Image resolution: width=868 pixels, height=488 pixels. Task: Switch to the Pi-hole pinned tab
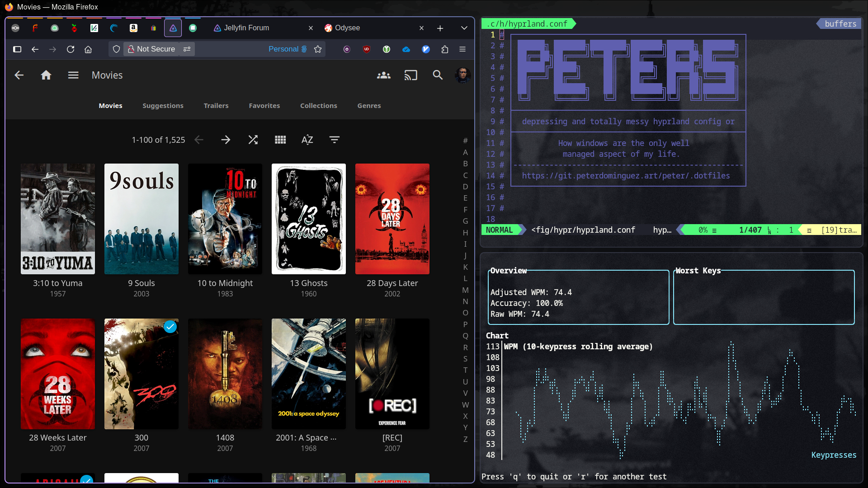click(x=74, y=28)
